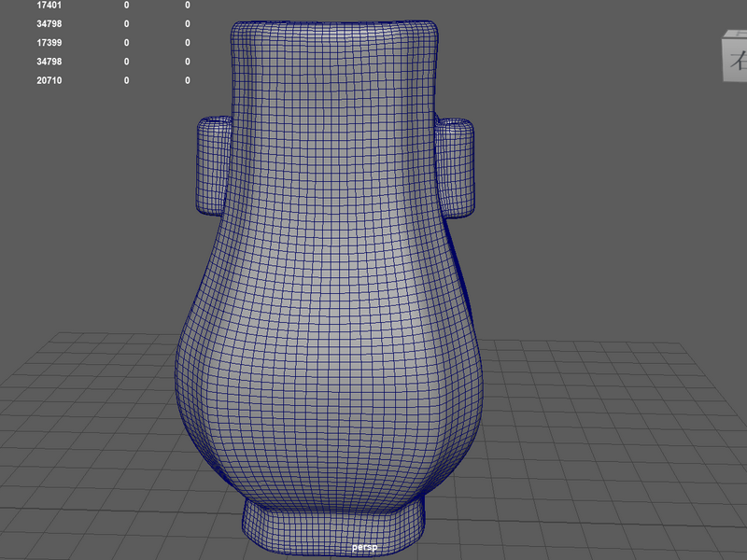Click the 17401 heads-up display value
The image size is (747, 560).
(49, 5)
